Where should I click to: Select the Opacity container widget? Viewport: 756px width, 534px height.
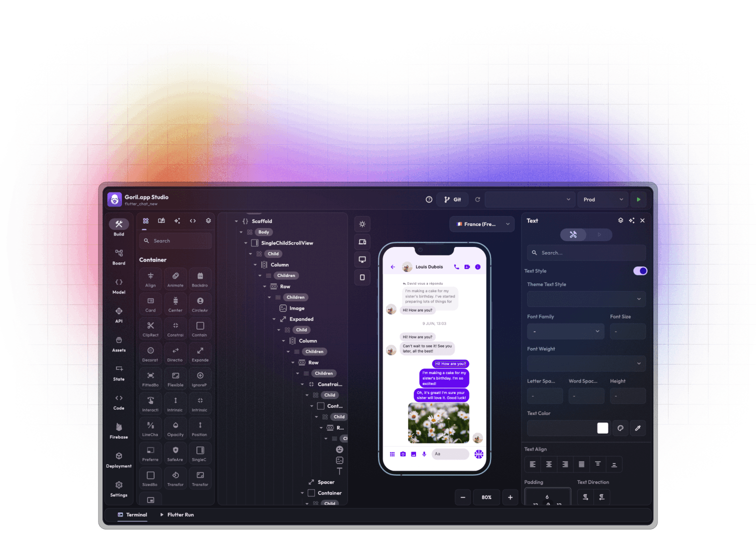[x=175, y=428]
